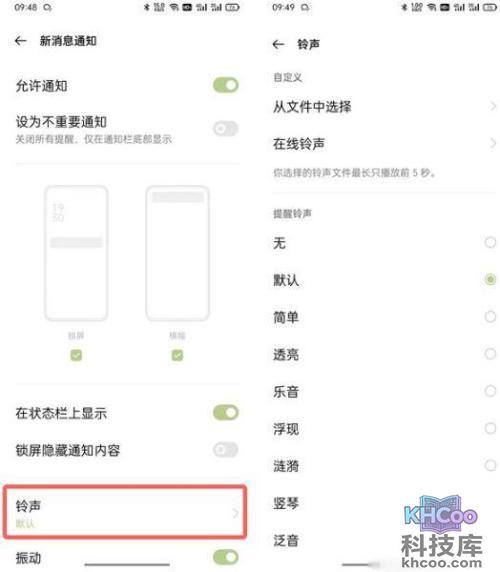Toggle the 在状态栏上显示 switch
The width and height of the screenshot is (500, 572).
click(226, 413)
